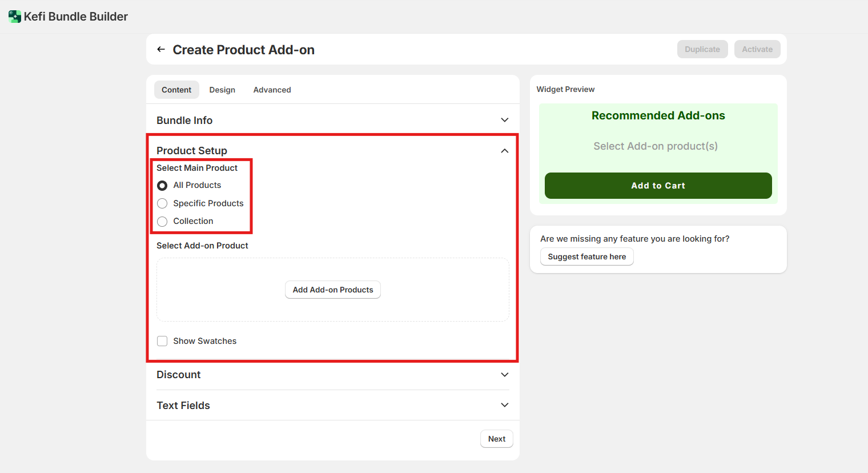This screenshot has height=473, width=868.
Task: Expand the Discount section chevron
Action: [504, 375]
